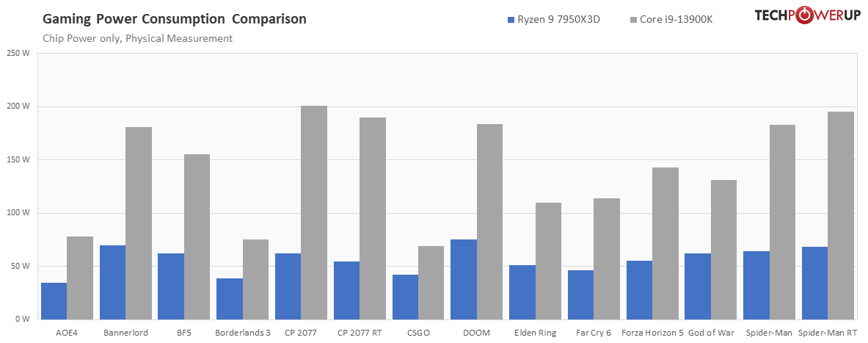Click the Spider-Man RT axis label
Screen dimensions: 868x343
click(828, 333)
